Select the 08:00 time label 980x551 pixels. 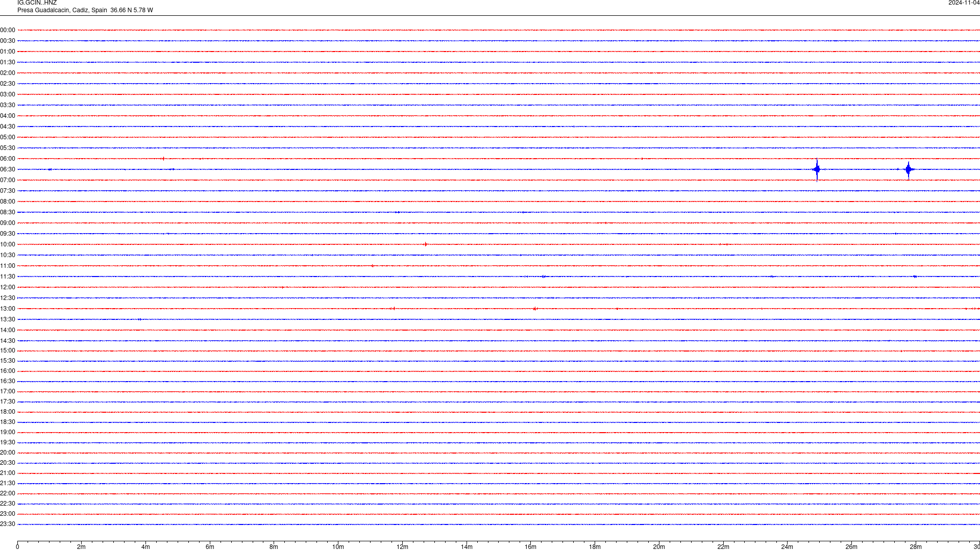tap(8, 202)
